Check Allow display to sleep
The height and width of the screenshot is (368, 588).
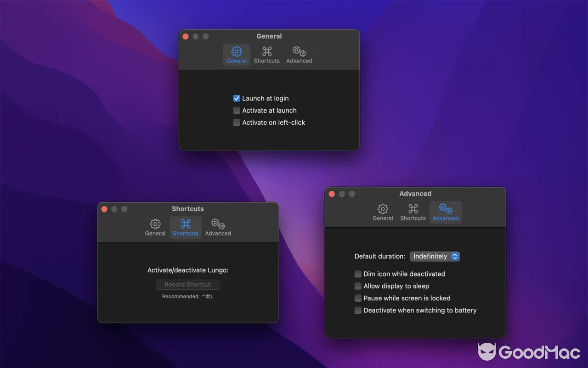(x=358, y=286)
